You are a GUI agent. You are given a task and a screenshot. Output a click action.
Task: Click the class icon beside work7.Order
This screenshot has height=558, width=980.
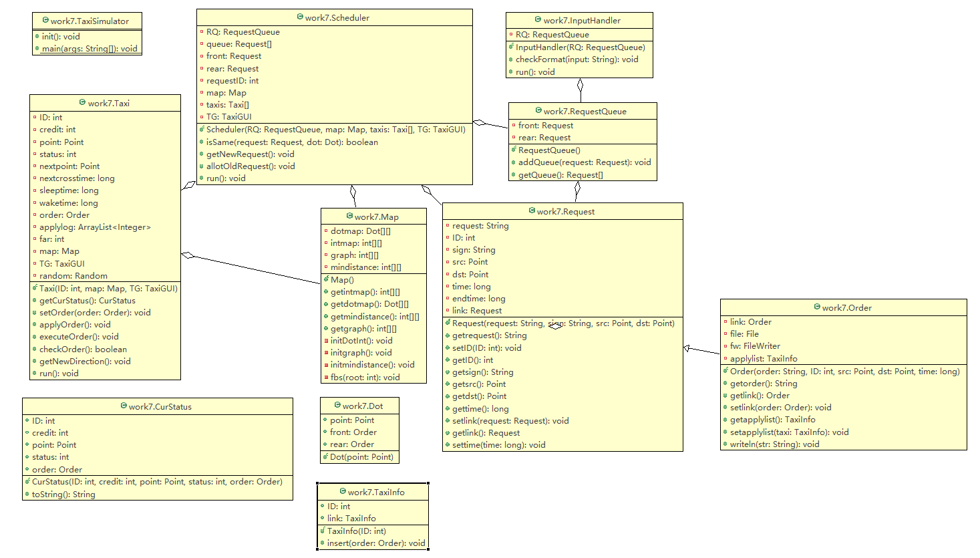817,307
